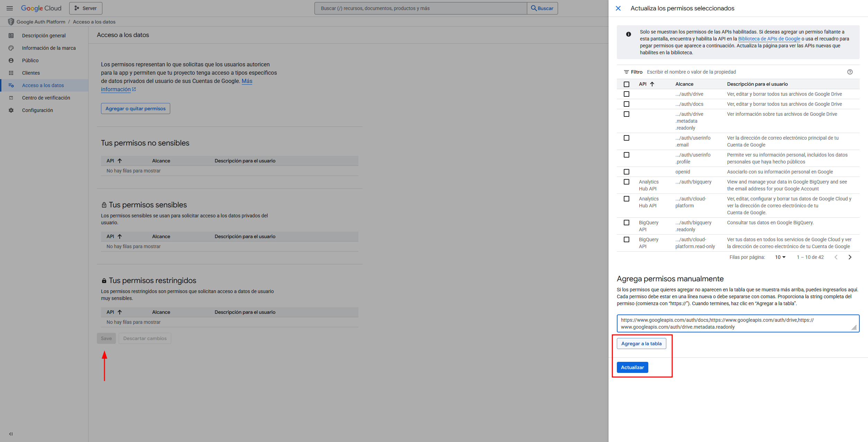Open the navigation hamburger menu
The height and width of the screenshot is (442, 868).
pyautogui.click(x=9, y=8)
